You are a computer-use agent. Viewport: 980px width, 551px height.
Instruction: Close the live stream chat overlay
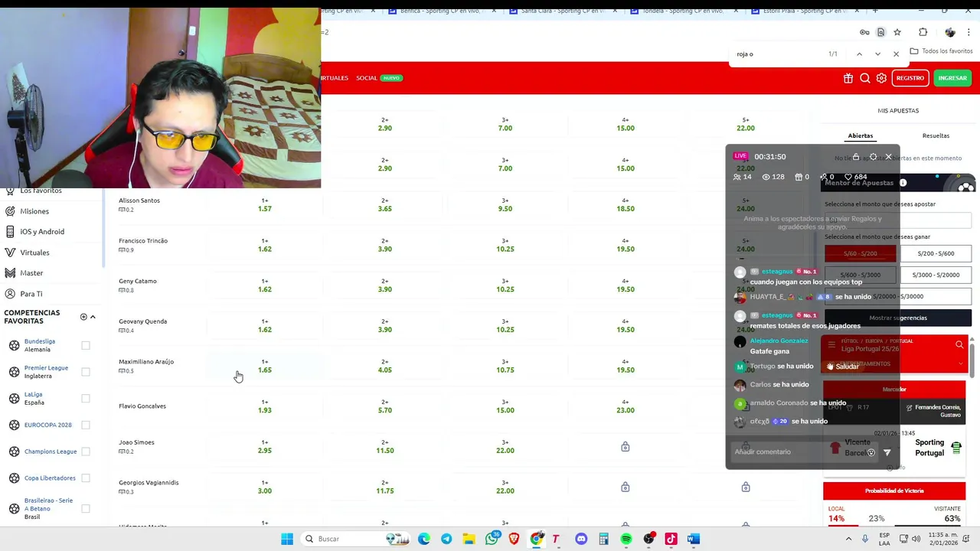point(888,157)
